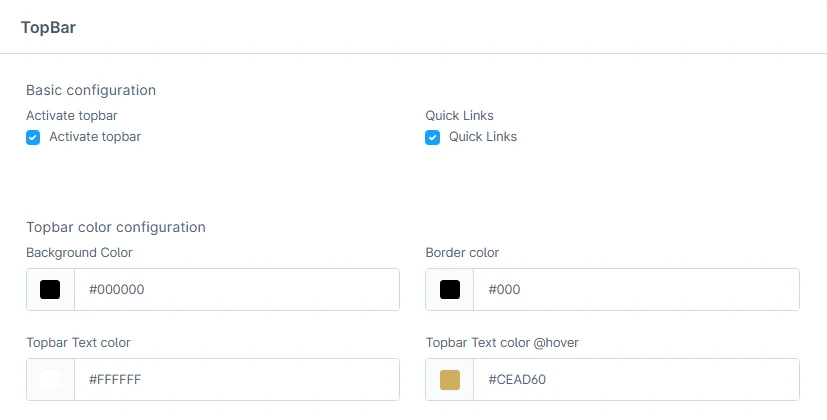Click the white Topbar Text color swatch

50,380
